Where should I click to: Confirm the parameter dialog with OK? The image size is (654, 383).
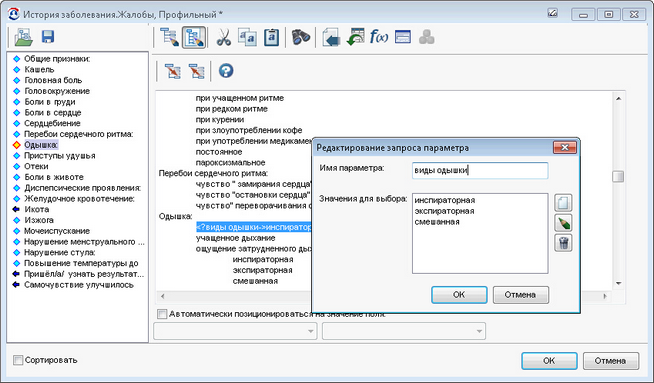tap(459, 295)
